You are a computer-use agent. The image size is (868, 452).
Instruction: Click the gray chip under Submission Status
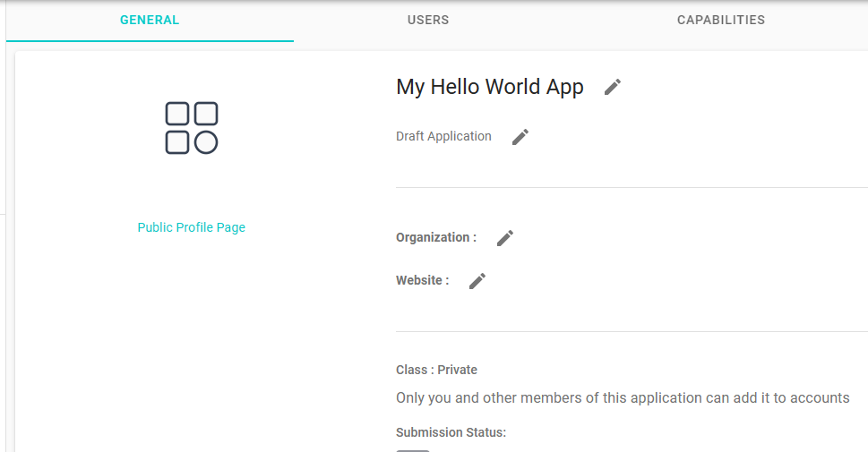click(413, 449)
